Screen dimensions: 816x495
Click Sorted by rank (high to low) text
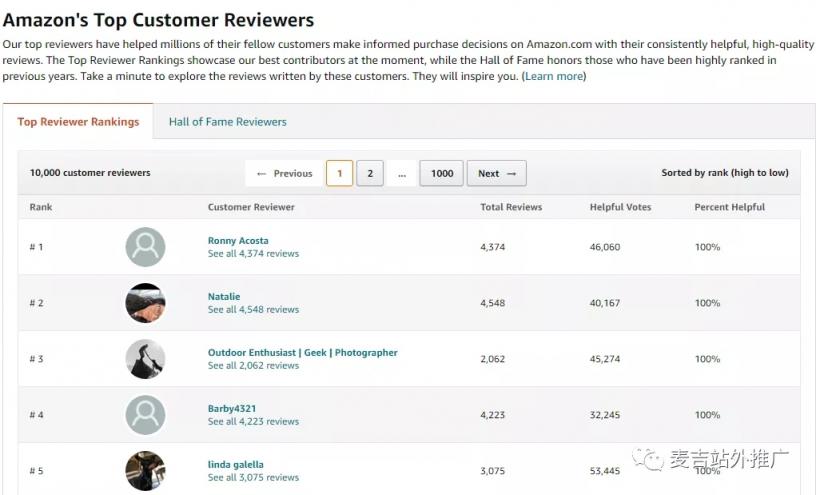click(x=725, y=172)
